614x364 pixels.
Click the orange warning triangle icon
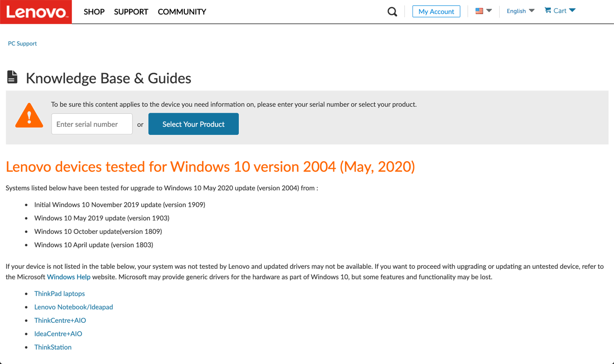29,116
